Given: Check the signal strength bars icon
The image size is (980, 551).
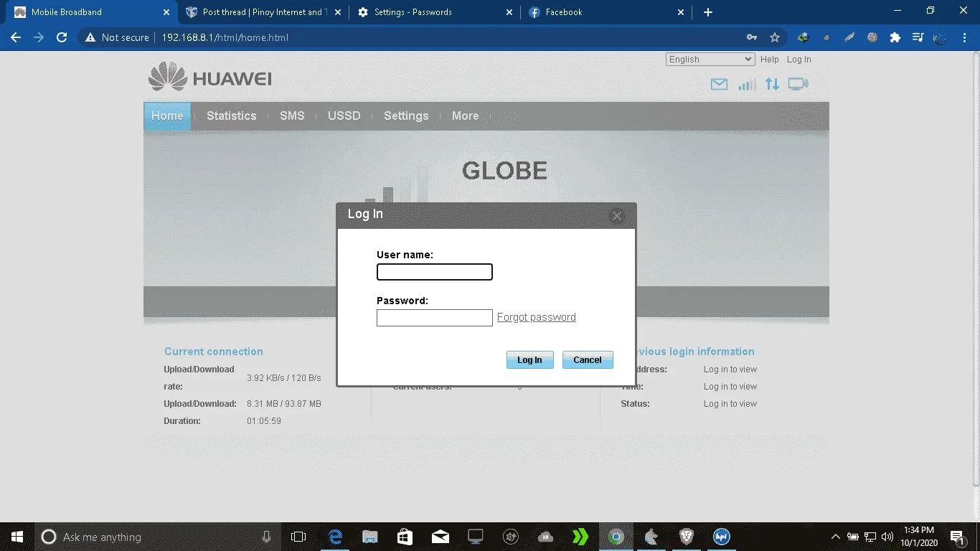Looking at the screenshot, I should (x=747, y=85).
